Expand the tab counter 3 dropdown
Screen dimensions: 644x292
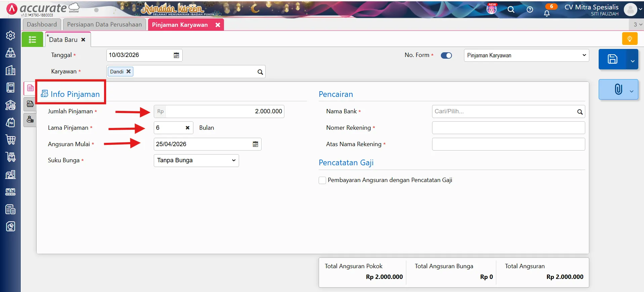[x=638, y=24]
